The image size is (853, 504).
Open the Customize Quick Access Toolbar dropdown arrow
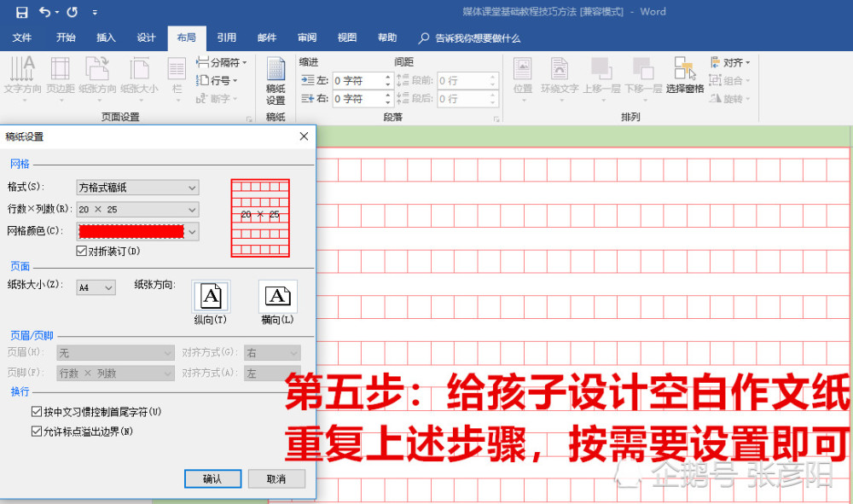[95, 13]
